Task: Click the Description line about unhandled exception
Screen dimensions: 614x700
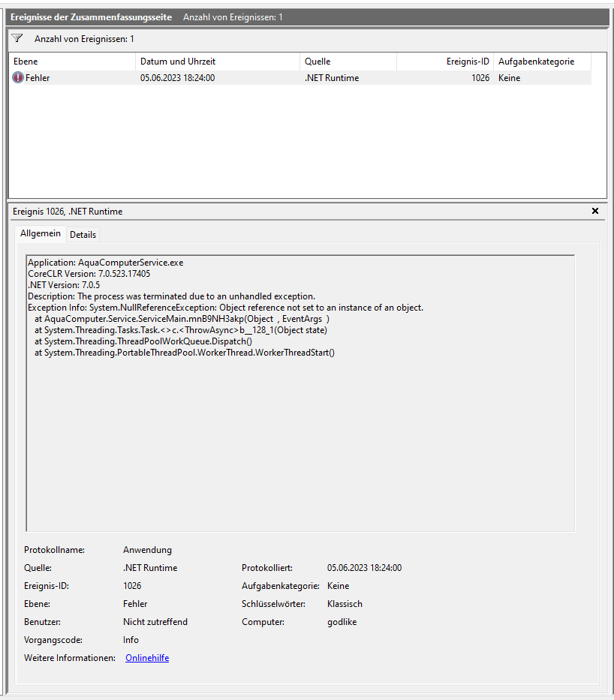Action: click(x=171, y=296)
